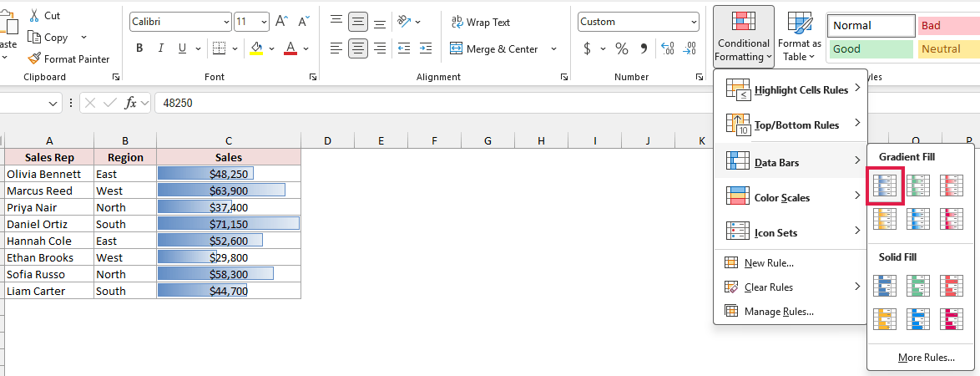Activate the Format Painter
This screenshot has height=376, width=980.
click(68, 58)
